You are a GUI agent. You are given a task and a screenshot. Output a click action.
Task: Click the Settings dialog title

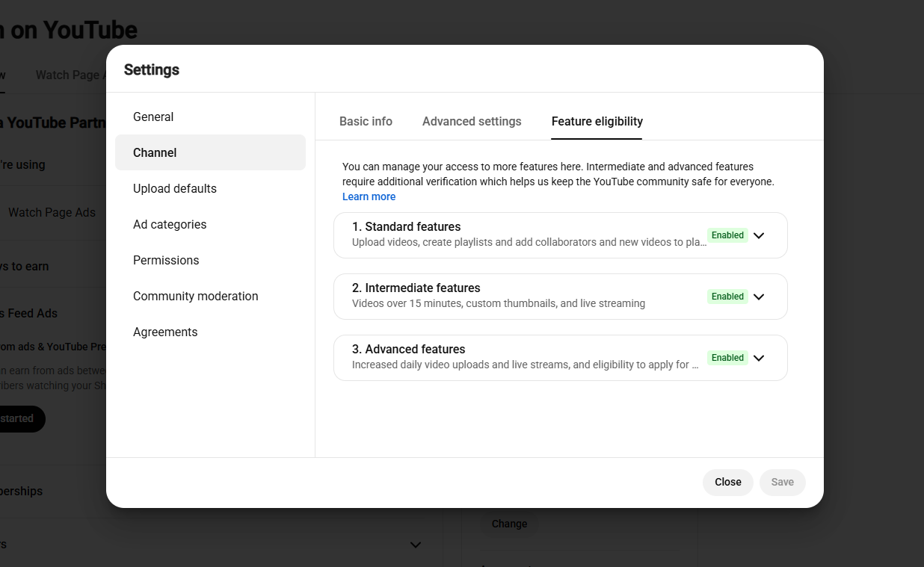coord(152,69)
